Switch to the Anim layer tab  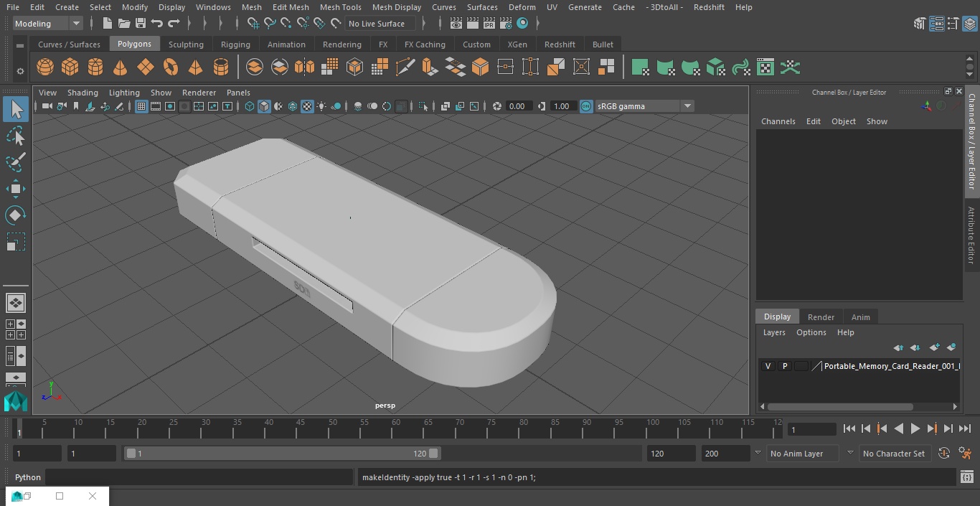pyautogui.click(x=860, y=317)
